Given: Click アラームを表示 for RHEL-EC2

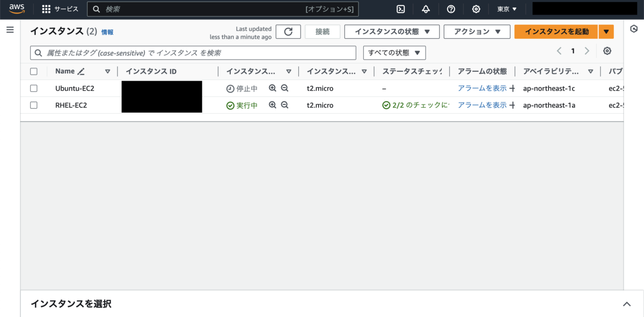Looking at the screenshot, I should [482, 105].
